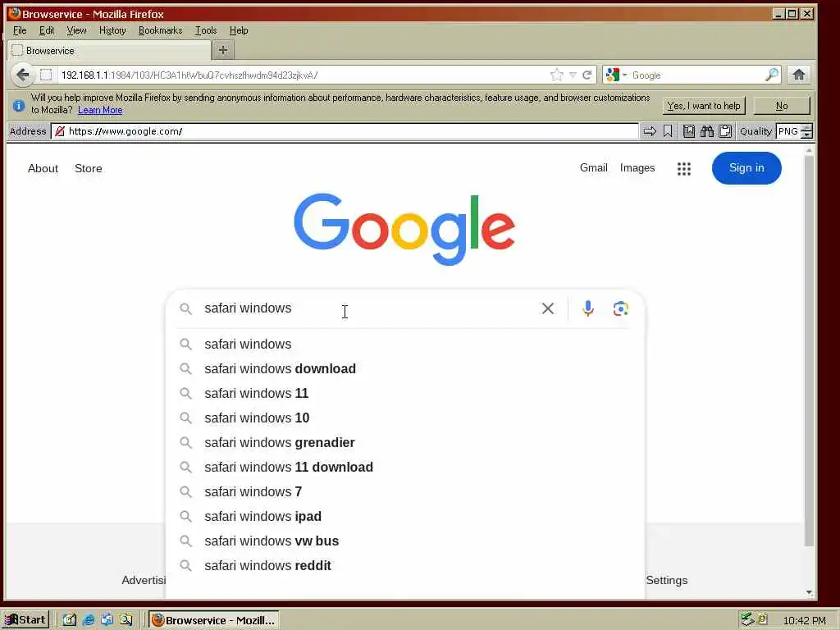Click the info icon in notification bar
The height and width of the screenshot is (630, 840).
coord(19,106)
